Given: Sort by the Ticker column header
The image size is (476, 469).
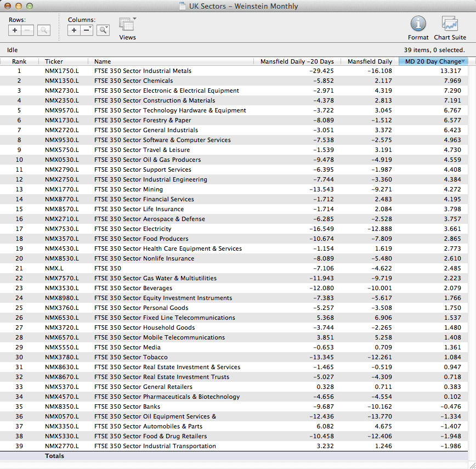Looking at the screenshot, I should [x=54, y=61].
